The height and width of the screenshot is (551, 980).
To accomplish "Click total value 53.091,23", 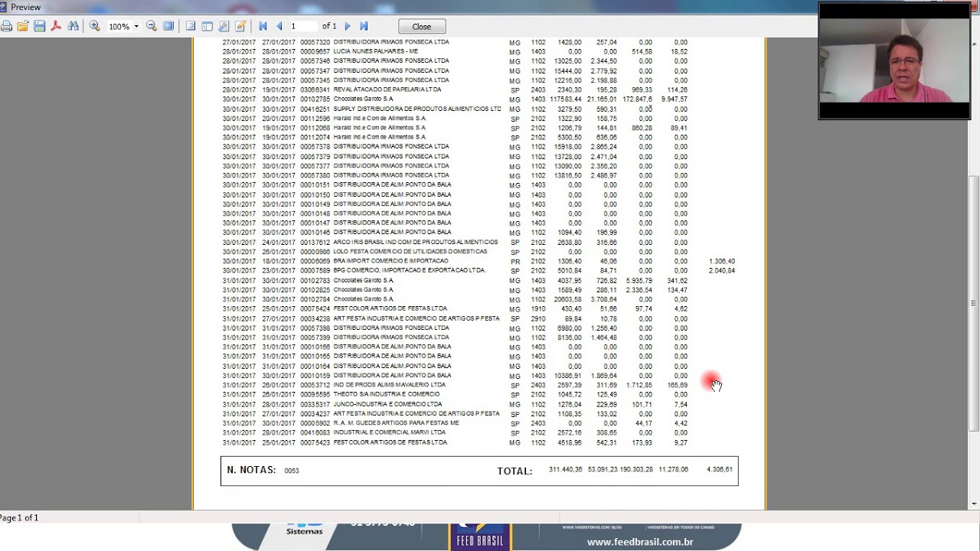I will [x=603, y=469].
